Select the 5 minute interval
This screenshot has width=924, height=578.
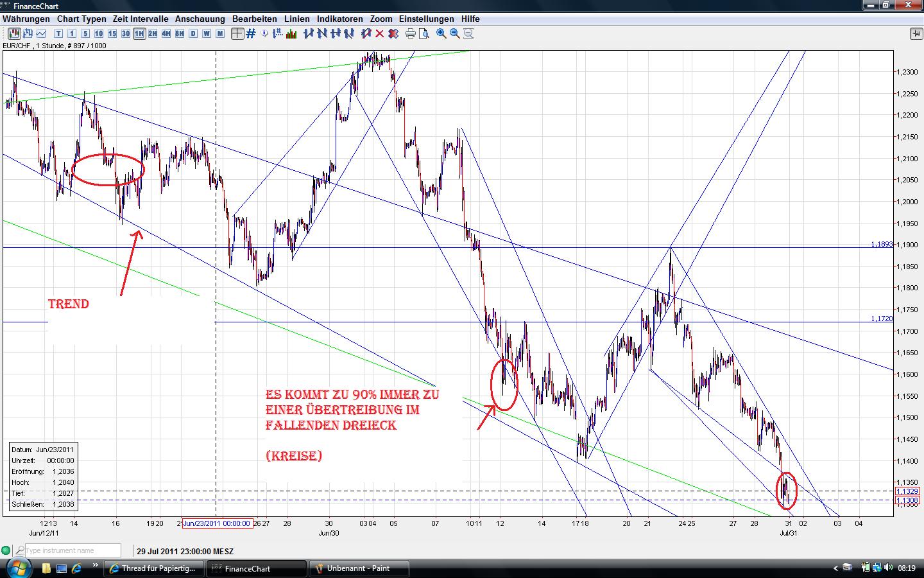(x=85, y=33)
